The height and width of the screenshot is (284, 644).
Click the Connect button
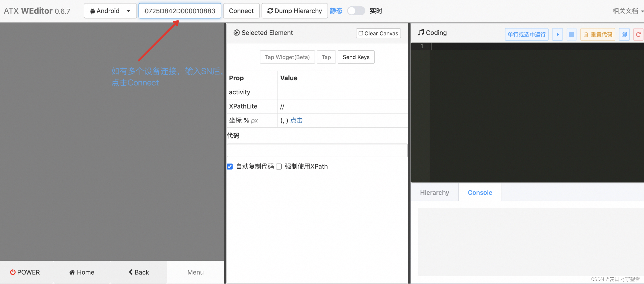[241, 11]
